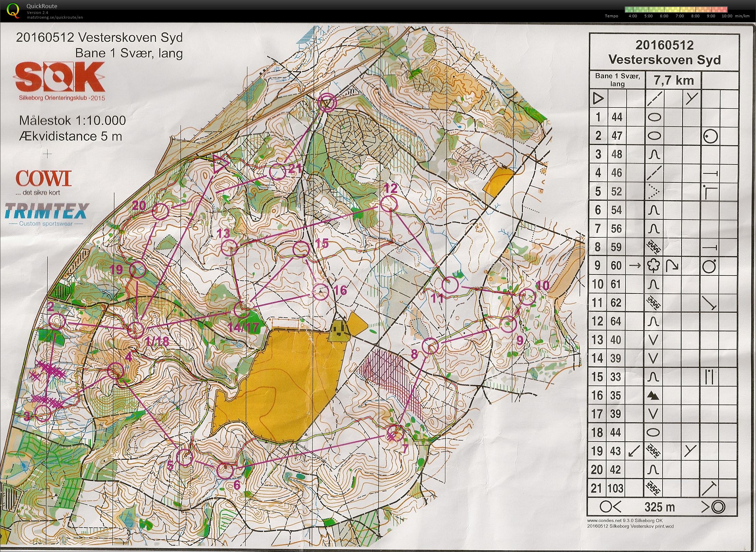This screenshot has height=552, width=756.
Task: Click the tree symbol in table row 9
Action: pos(653,266)
